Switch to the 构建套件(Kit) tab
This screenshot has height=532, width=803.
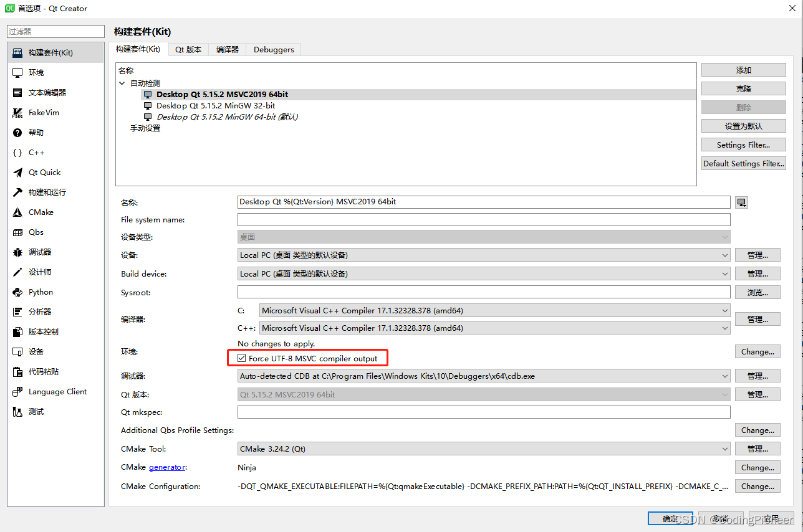tap(138, 49)
